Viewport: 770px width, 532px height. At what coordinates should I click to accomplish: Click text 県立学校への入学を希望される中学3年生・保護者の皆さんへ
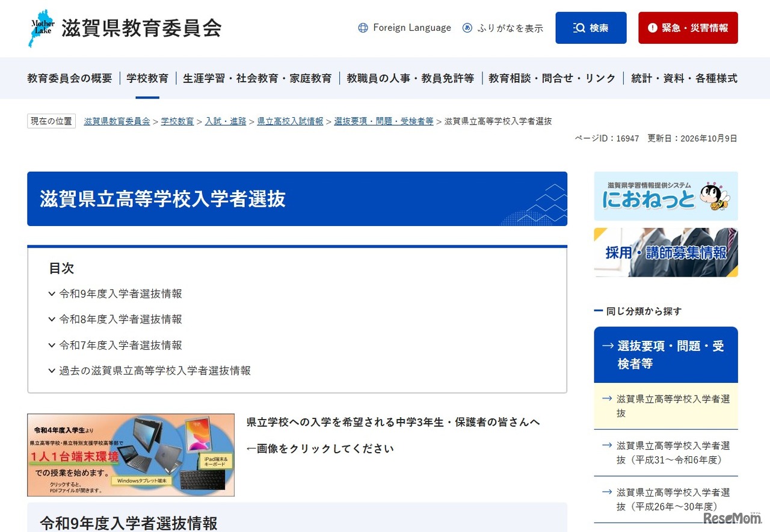393,422
